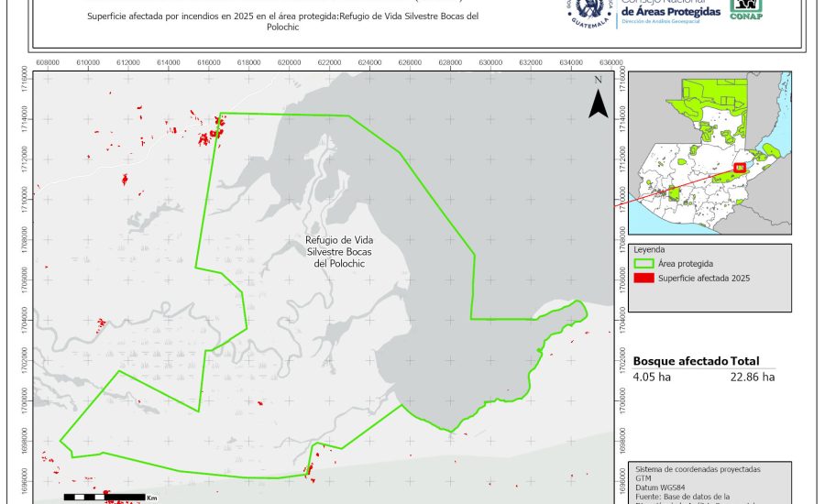Screen dimensions: 825x504
Task: Select the red Superficie afectada 2025 swatch
Action: coord(645,278)
